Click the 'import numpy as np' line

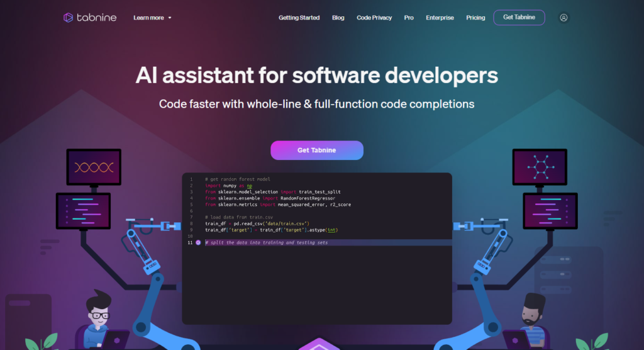[x=229, y=186]
